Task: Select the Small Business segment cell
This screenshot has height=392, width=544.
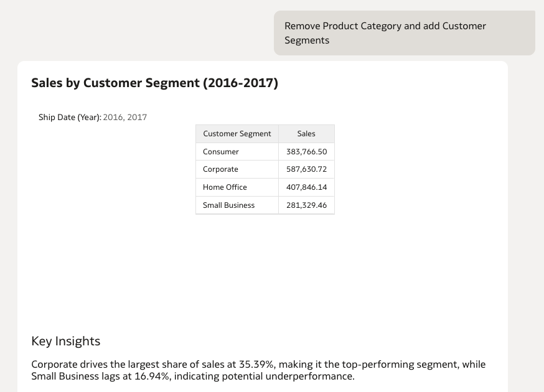Action: coord(228,205)
